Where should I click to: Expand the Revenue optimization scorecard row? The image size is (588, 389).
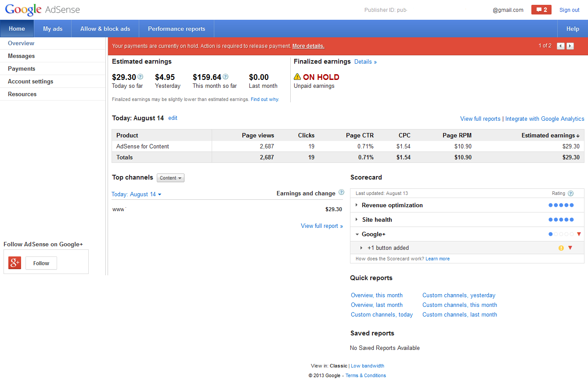tap(357, 205)
